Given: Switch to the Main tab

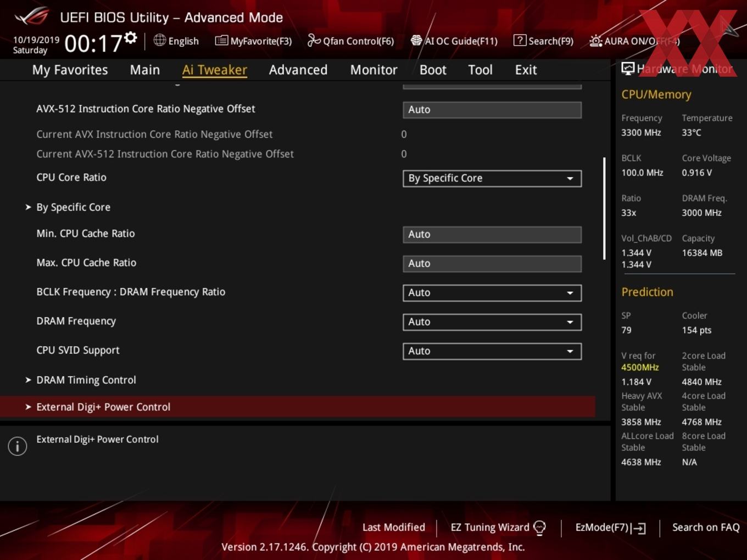Looking at the screenshot, I should point(145,70).
